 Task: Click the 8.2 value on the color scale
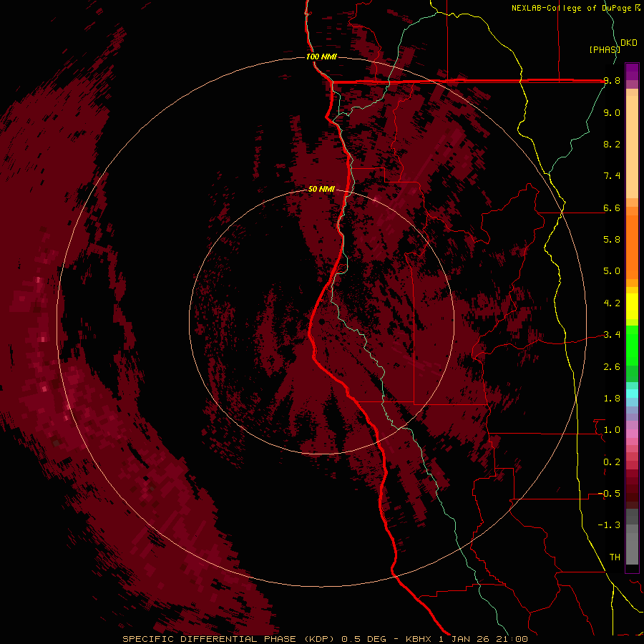point(612,144)
